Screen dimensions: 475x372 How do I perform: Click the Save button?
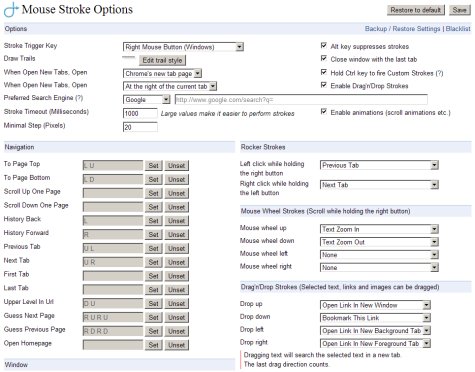[x=459, y=10]
